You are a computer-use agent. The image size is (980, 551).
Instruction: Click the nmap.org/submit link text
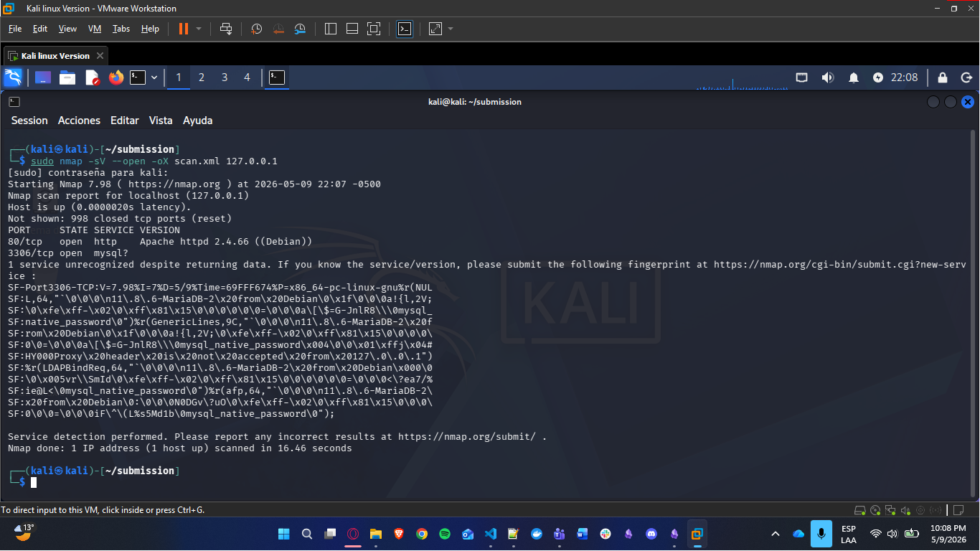pyautogui.click(x=467, y=436)
